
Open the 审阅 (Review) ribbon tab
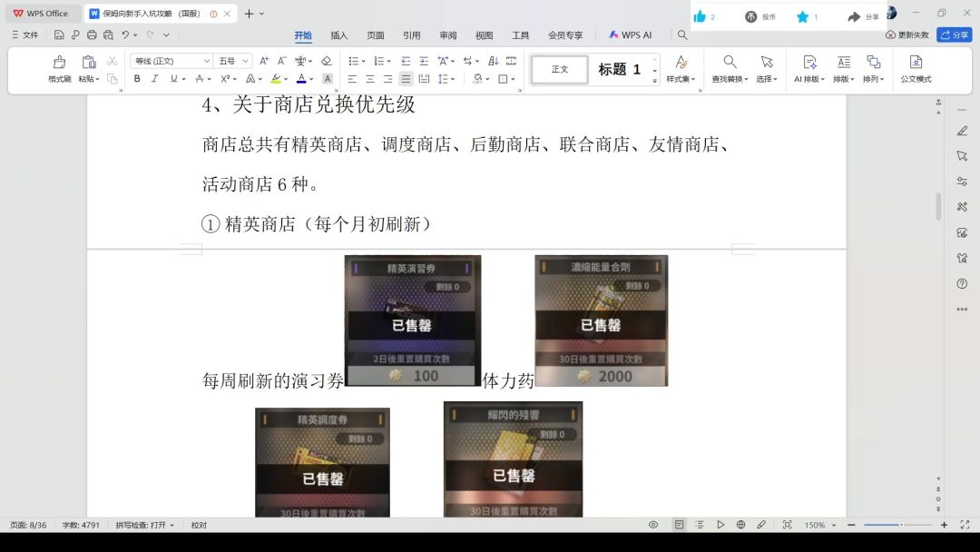[x=447, y=35]
